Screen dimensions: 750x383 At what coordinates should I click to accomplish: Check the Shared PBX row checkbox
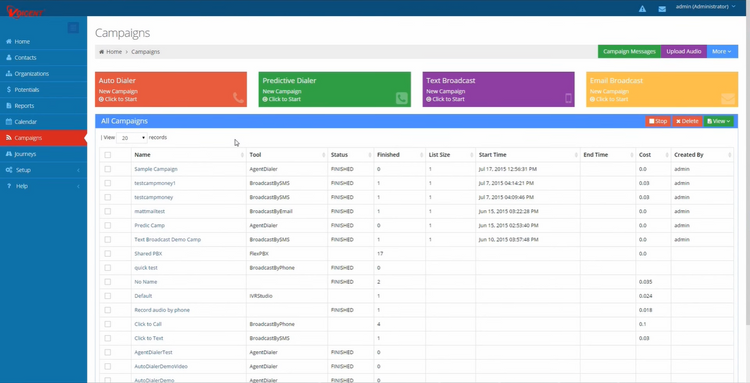point(108,253)
